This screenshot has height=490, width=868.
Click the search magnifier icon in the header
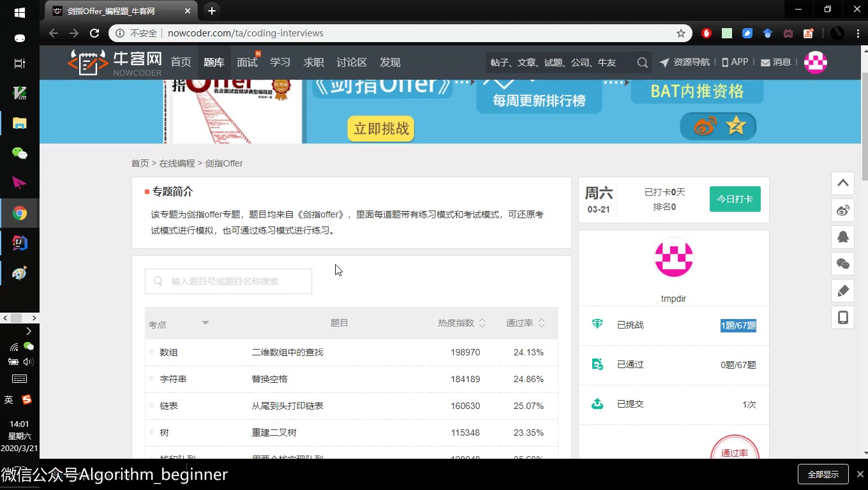pyautogui.click(x=642, y=63)
